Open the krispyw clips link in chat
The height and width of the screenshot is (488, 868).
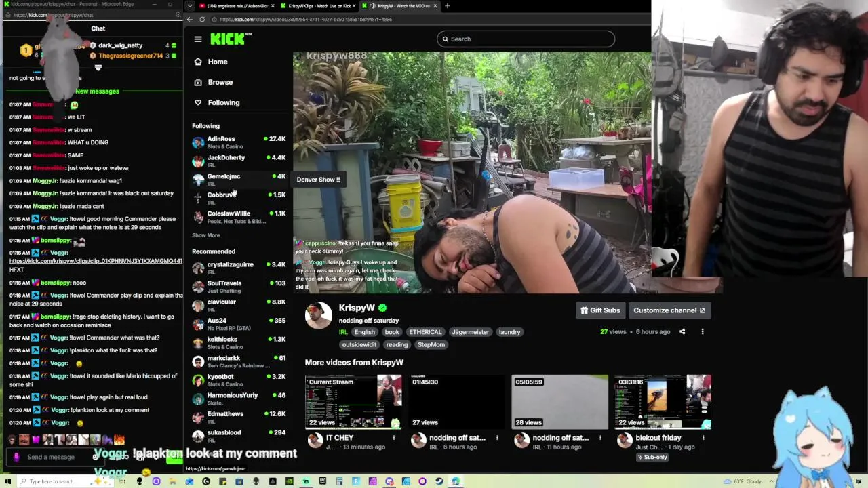tap(96, 265)
